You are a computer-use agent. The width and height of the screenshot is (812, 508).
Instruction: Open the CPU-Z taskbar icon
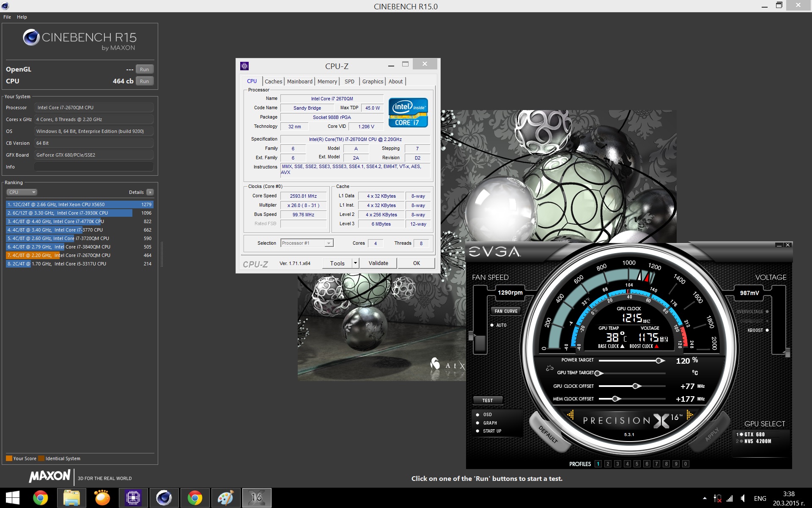click(133, 498)
